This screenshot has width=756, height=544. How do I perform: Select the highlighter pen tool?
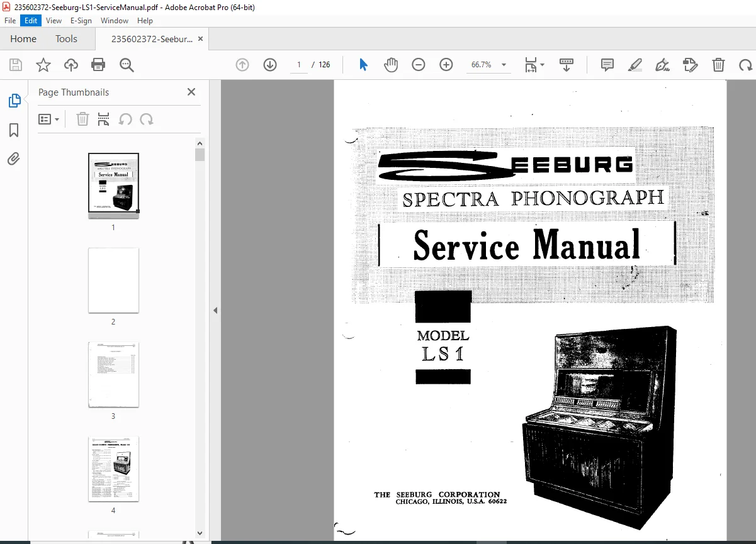[x=635, y=65]
